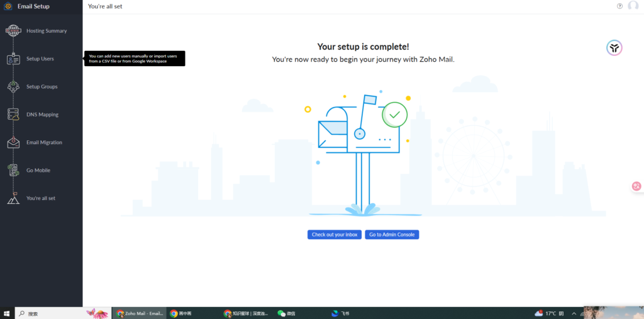Click the Email Setup title text
Viewport: 644px width, 319px height.
33,6
